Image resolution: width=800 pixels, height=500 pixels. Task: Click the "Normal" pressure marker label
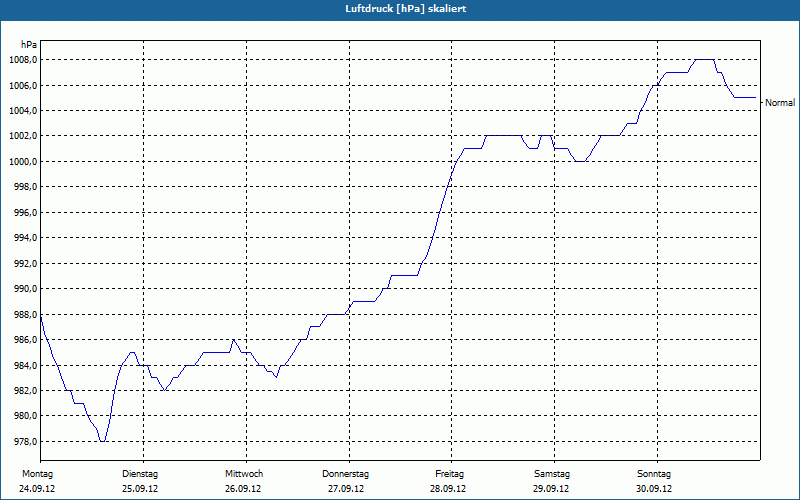(x=780, y=103)
